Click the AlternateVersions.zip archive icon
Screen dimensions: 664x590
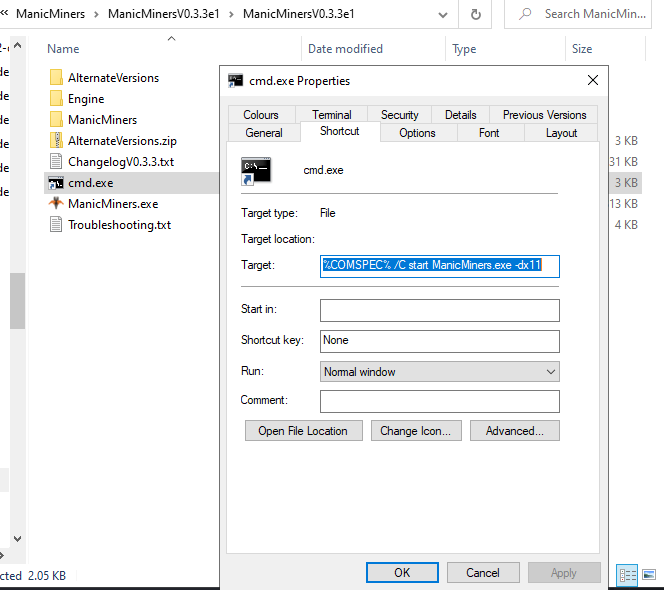[x=56, y=141]
